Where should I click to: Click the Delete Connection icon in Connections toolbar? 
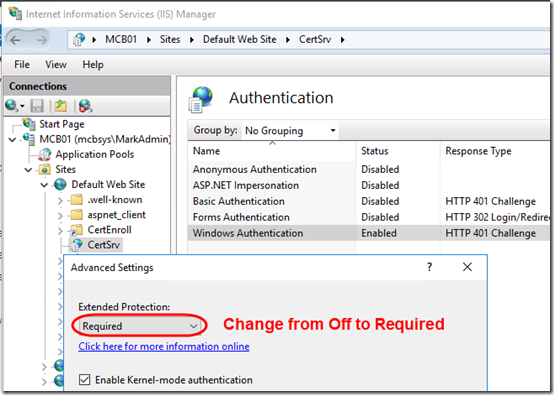pos(86,106)
